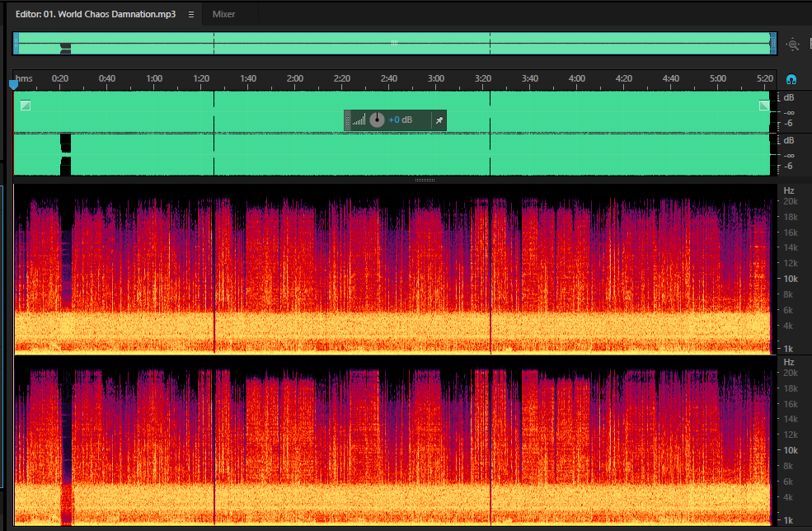Click the 16k frequency label of the lower spectrogram
812x531 pixels.
click(x=791, y=404)
